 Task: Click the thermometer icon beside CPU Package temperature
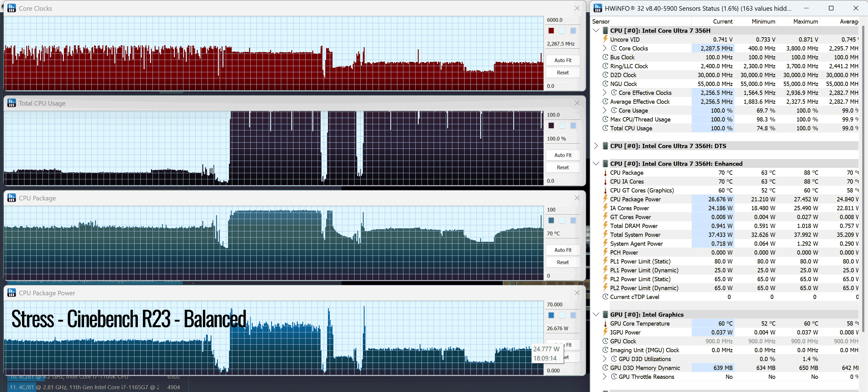605,172
